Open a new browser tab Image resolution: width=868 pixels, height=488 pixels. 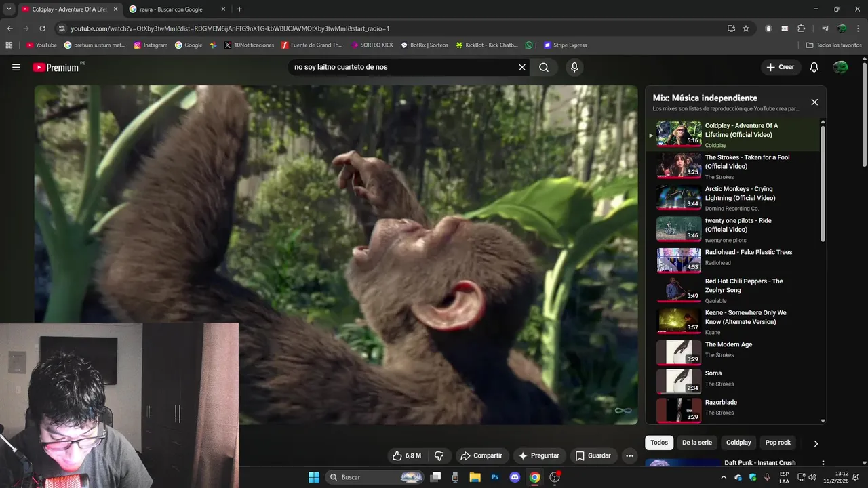(239, 9)
